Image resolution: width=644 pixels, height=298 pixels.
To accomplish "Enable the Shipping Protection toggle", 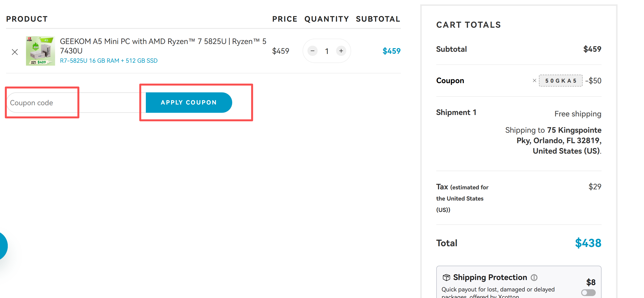I will [x=588, y=292].
